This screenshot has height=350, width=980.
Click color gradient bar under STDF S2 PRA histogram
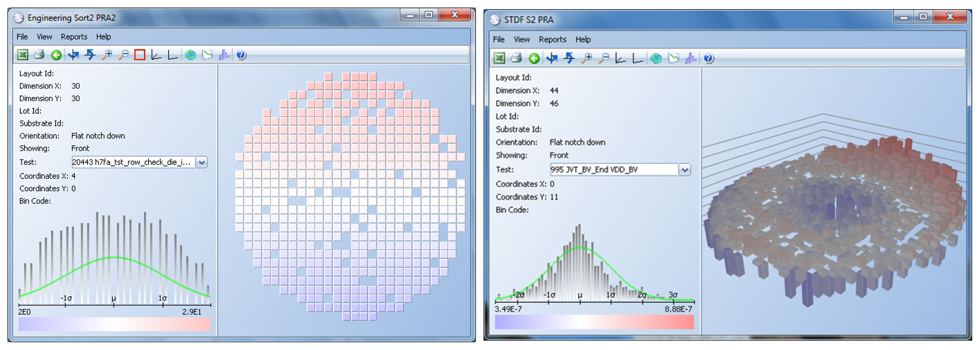[594, 322]
